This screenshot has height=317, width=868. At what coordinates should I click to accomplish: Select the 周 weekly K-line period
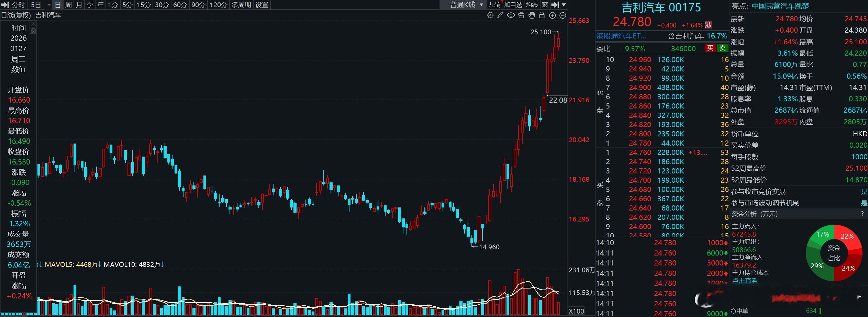coord(68,5)
